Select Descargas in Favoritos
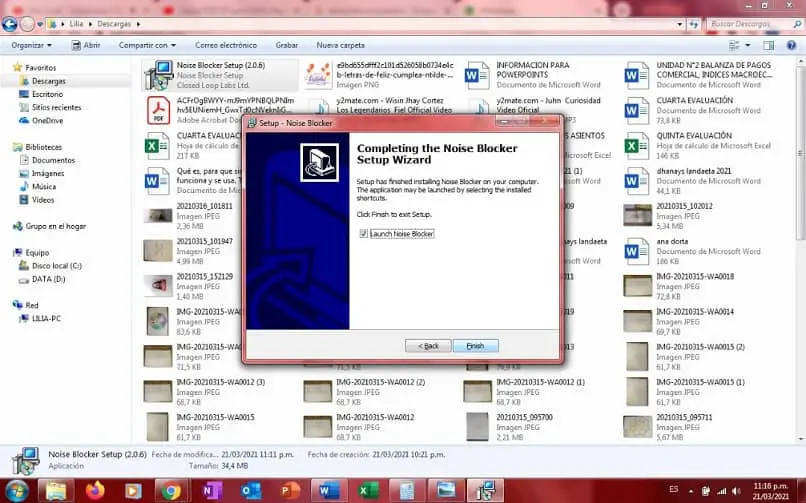Viewport: 806px width, 503px height. 49,81
